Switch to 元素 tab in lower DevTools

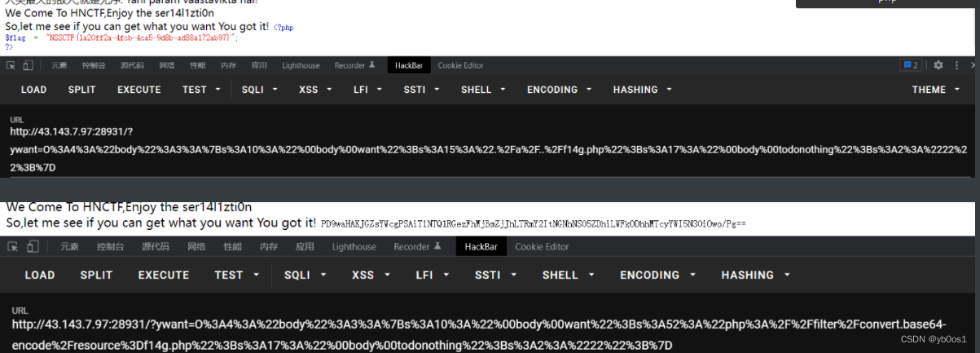tap(68, 246)
